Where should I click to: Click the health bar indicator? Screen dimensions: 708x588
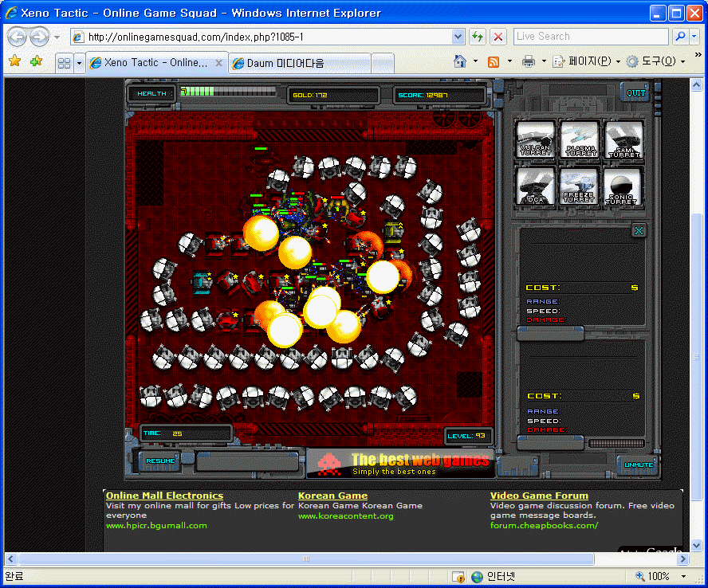(228, 92)
